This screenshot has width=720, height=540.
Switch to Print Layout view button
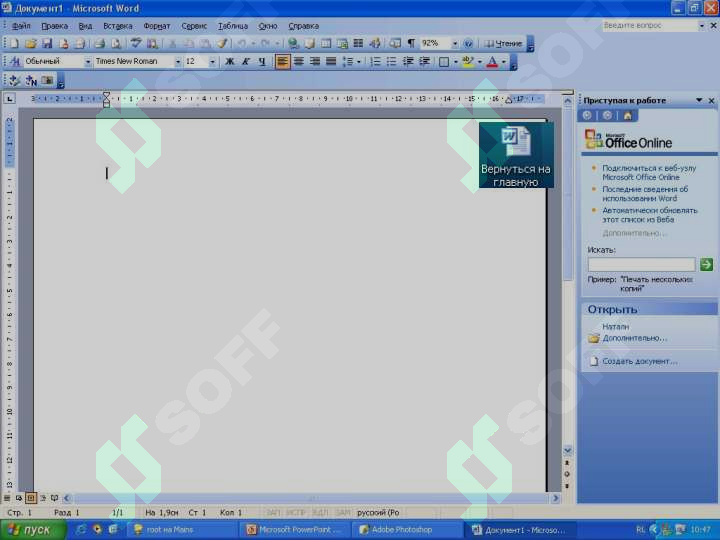tap(30, 498)
